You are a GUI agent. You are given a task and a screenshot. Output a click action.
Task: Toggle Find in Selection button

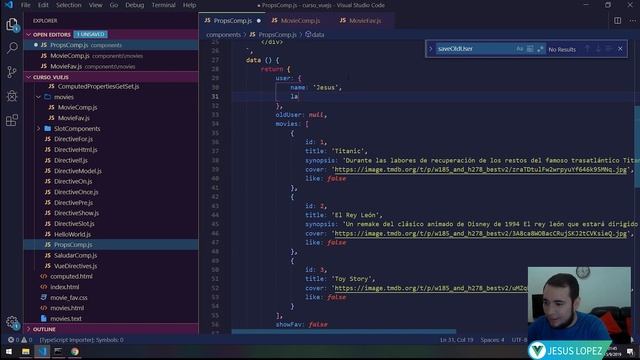[x=609, y=49]
